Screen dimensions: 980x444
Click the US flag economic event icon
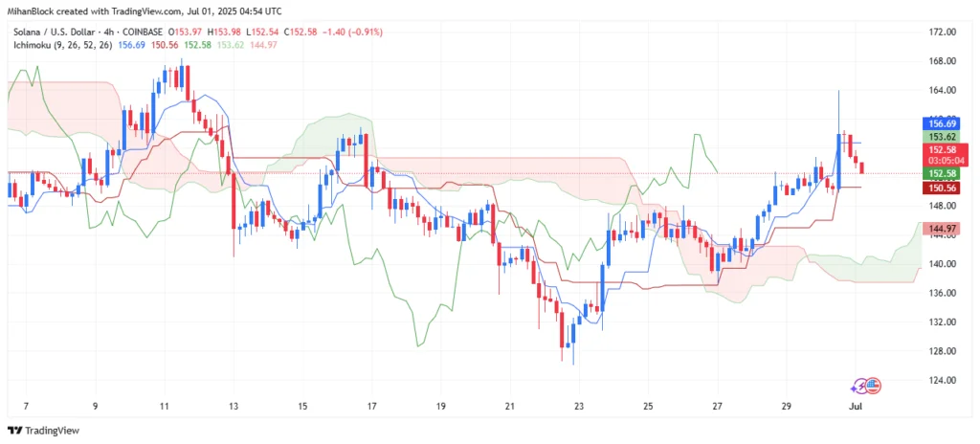(873, 386)
